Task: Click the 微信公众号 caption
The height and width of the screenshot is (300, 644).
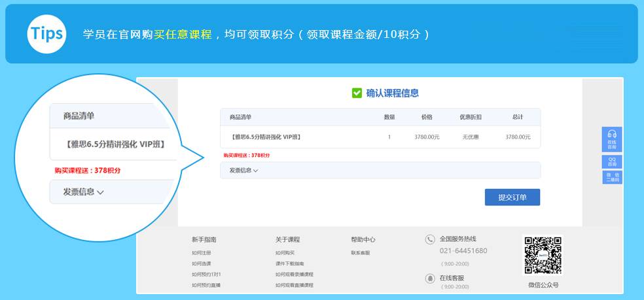Action: tap(543, 285)
